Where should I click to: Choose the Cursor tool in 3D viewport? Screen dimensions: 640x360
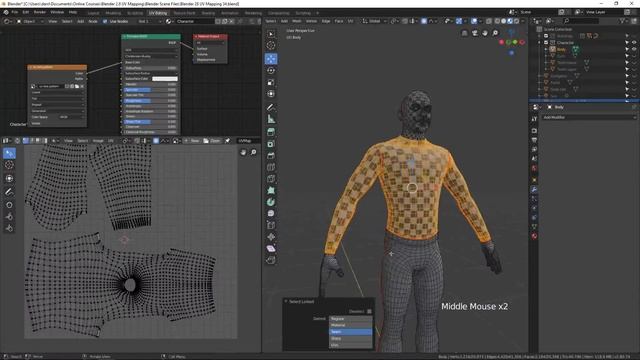(271, 45)
